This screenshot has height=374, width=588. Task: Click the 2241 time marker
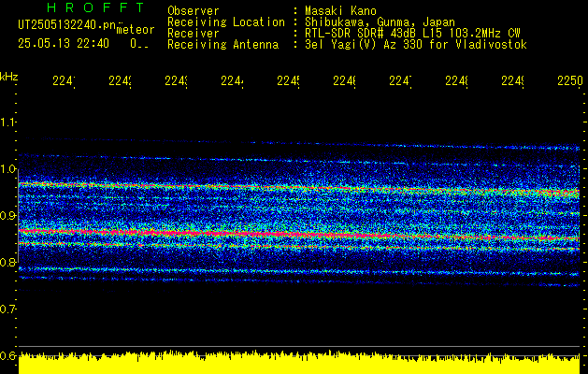point(64,80)
